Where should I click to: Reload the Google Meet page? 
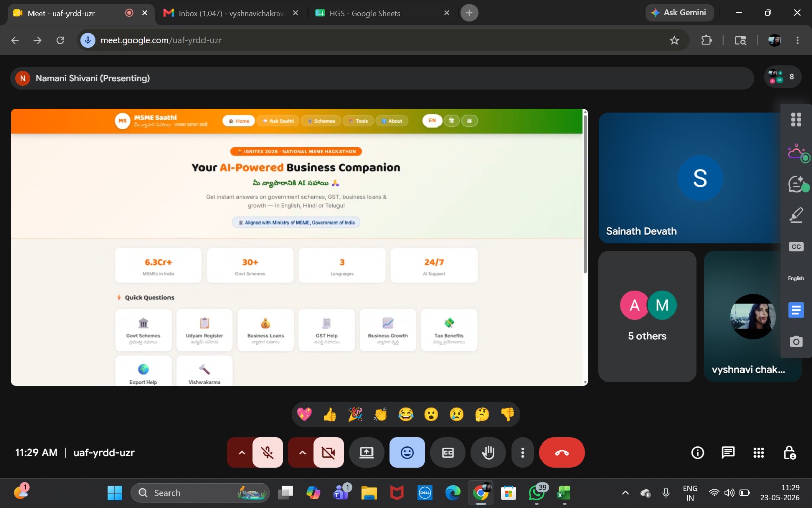point(60,40)
